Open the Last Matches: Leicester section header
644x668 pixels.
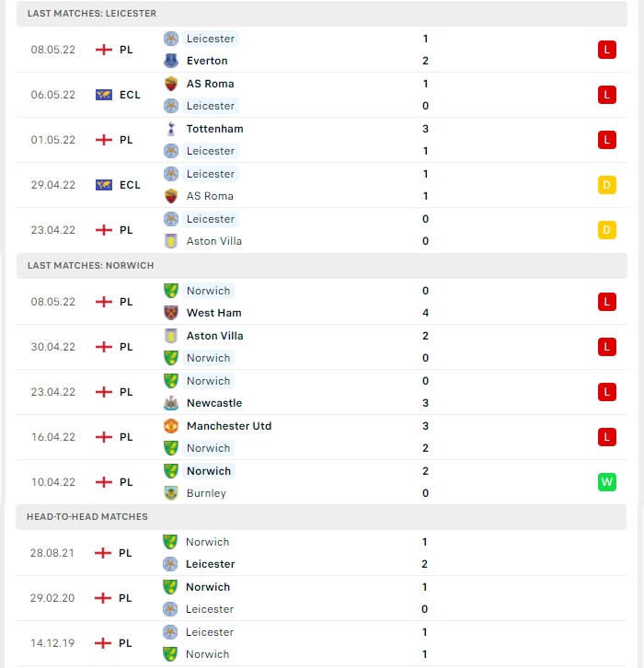[x=322, y=14]
